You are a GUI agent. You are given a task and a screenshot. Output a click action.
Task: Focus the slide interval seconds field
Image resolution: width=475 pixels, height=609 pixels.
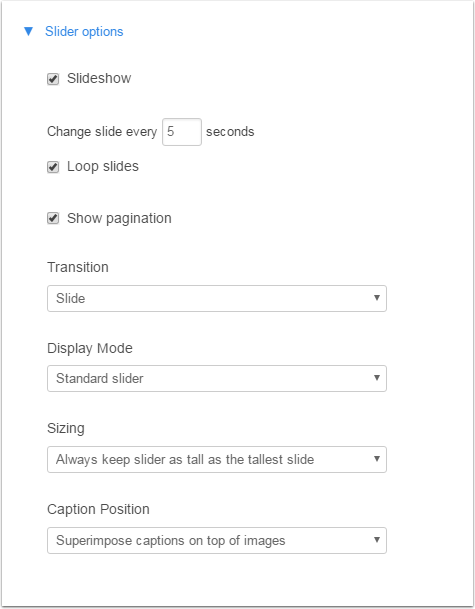[x=182, y=132]
